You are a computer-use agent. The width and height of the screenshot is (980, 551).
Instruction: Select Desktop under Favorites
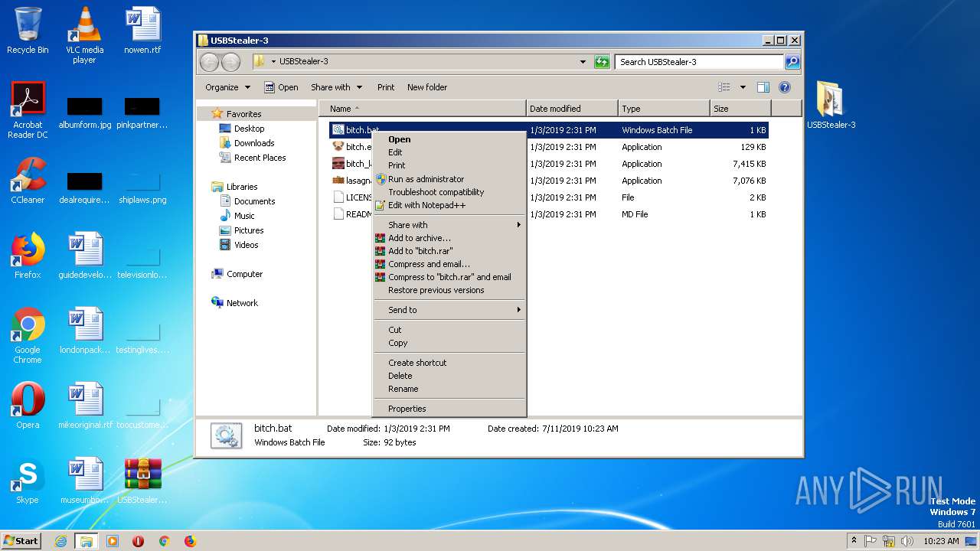point(242,129)
